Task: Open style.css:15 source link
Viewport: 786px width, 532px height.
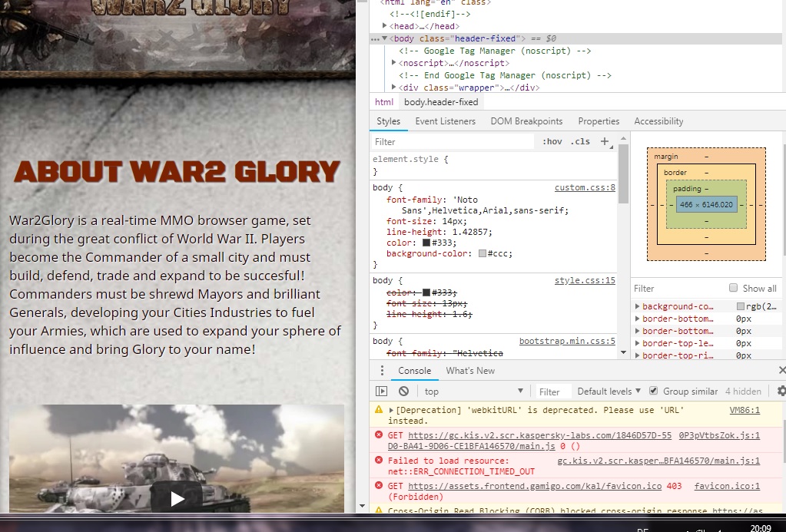Action: [x=585, y=280]
